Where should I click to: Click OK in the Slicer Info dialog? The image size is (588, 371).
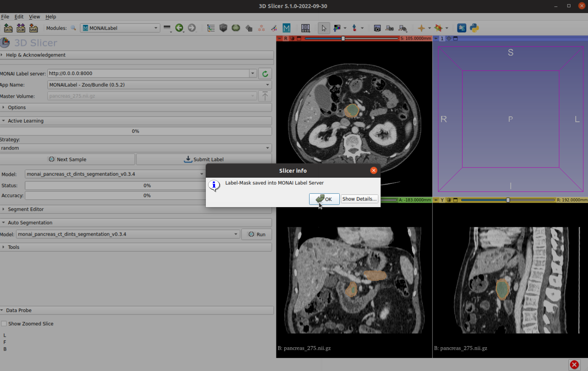click(x=324, y=199)
